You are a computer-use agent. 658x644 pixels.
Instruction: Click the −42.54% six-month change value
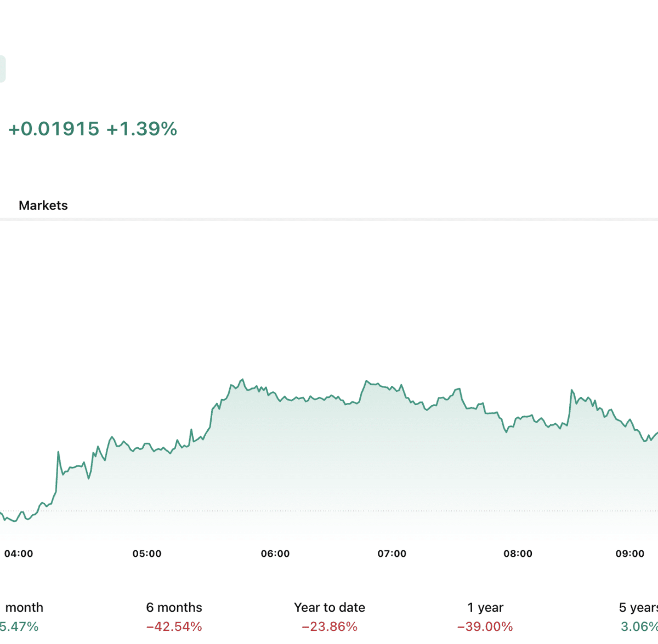174,626
